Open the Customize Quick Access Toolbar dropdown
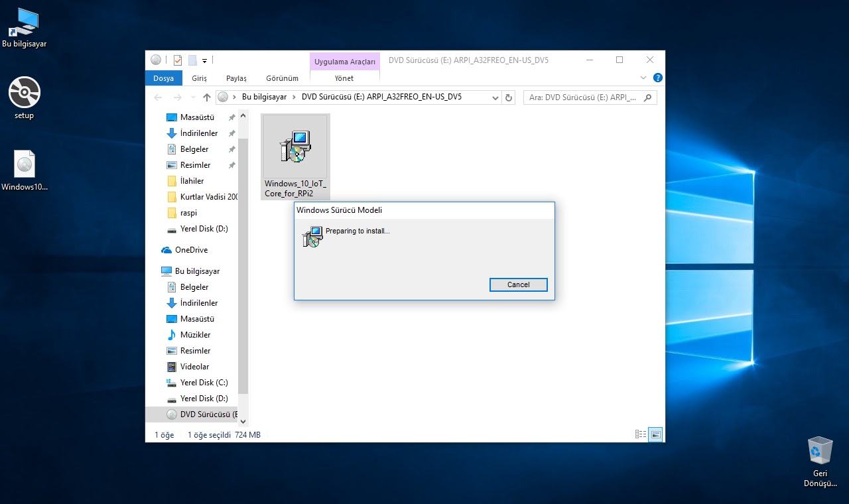The image size is (849, 504). 204,60
